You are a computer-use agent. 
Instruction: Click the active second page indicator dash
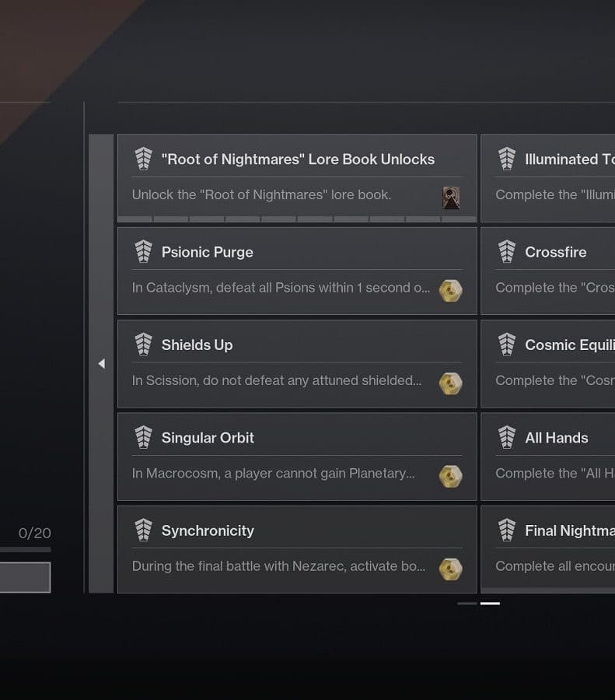(x=490, y=604)
